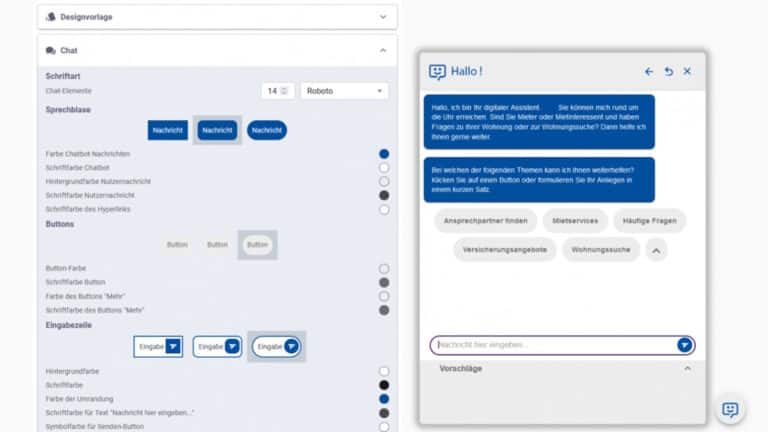Open the Farbe Chatbot Nachrichten color swatch
Screen dimensions: 768x432
click(384, 154)
